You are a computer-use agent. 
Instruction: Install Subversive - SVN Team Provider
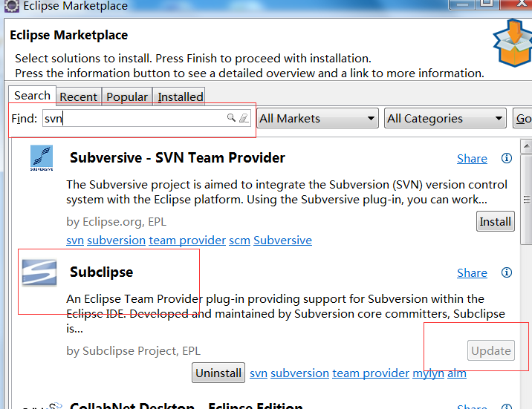point(496,222)
